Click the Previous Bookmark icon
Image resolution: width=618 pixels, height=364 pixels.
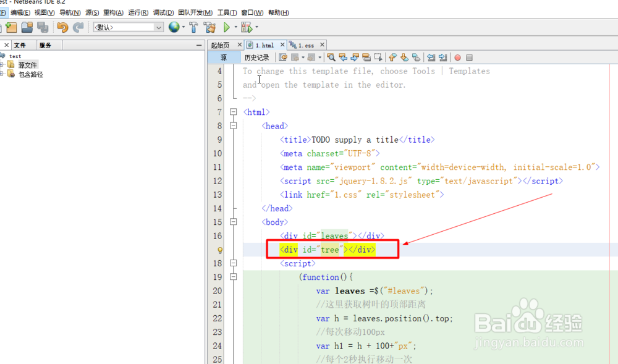(x=392, y=57)
